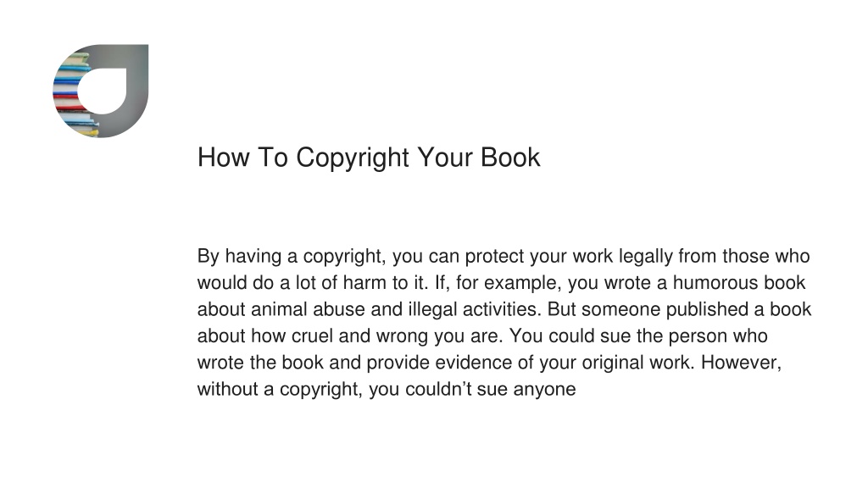Click the final word 'anyone'
Viewport: 868px width, 488px height.
tap(545, 390)
